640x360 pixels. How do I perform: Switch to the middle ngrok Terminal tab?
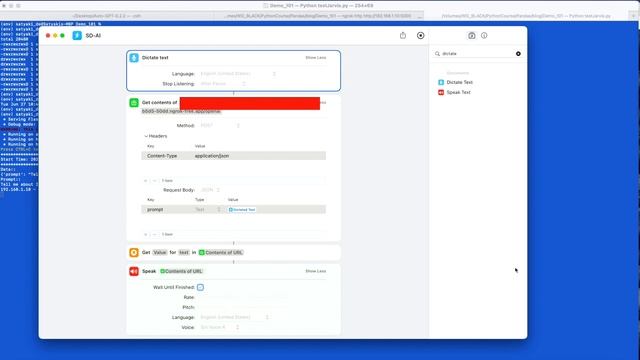point(318,16)
